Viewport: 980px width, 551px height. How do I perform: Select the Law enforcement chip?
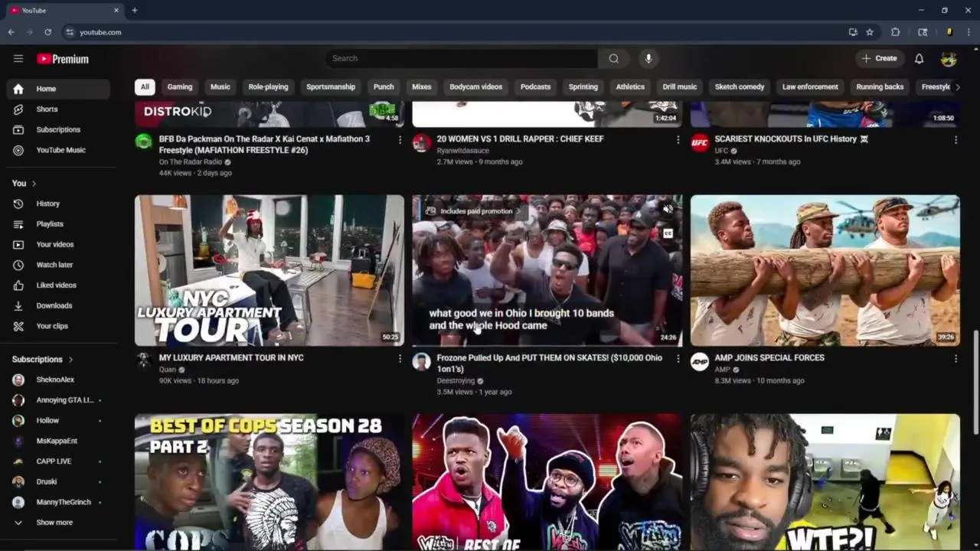810,86
